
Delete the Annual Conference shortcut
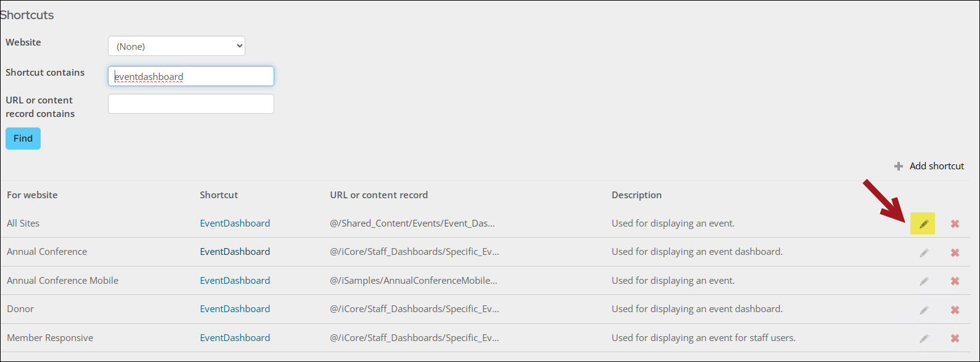(x=955, y=252)
